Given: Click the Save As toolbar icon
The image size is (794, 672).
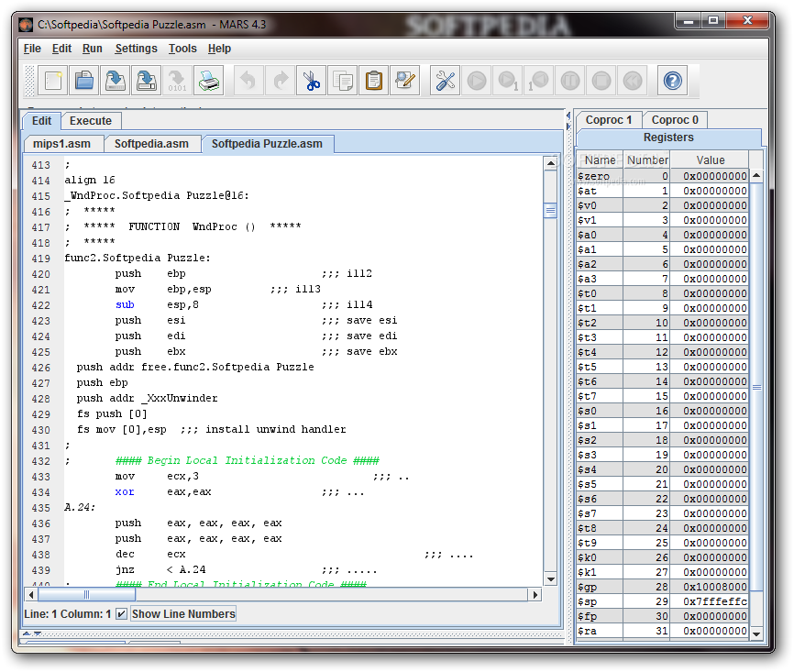Looking at the screenshot, I should coord(147,81).
